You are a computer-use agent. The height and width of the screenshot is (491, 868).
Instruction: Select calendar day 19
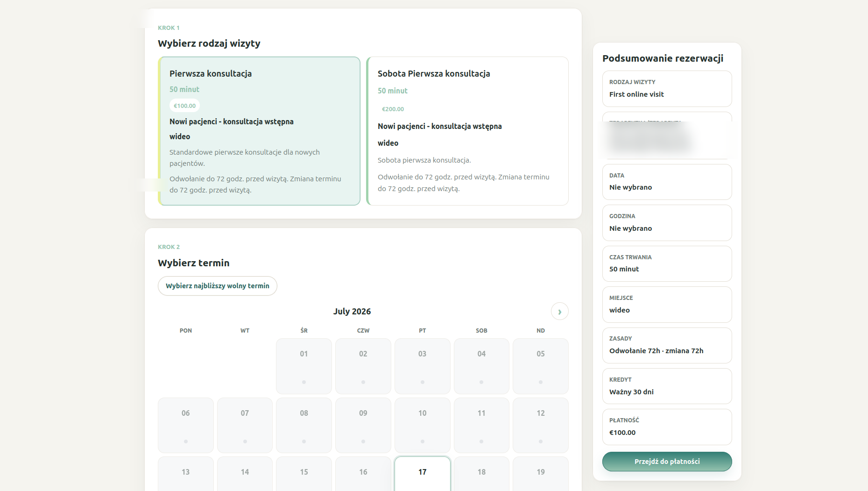click(x=541, y=474)
